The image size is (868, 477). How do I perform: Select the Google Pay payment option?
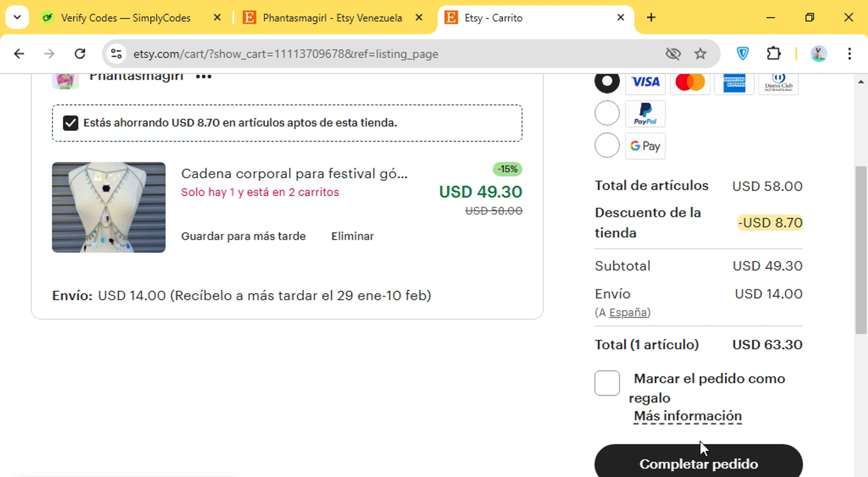tap(607, 146)
